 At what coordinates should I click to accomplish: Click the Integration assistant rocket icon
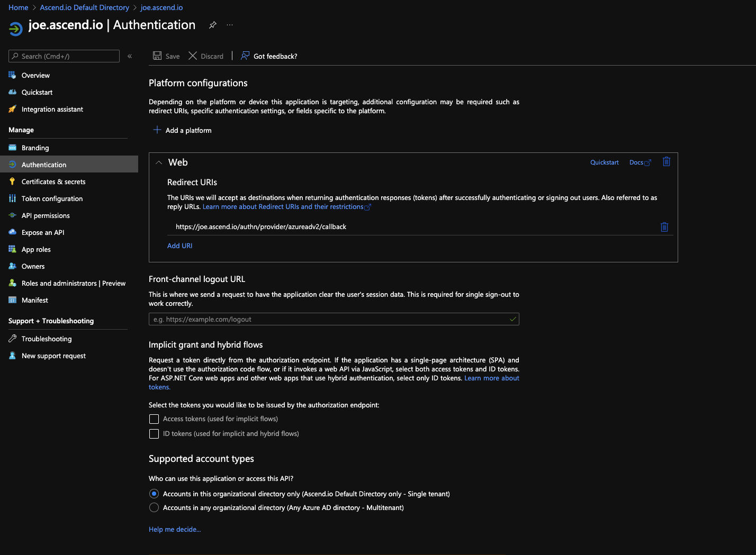[x=12, y=109]
